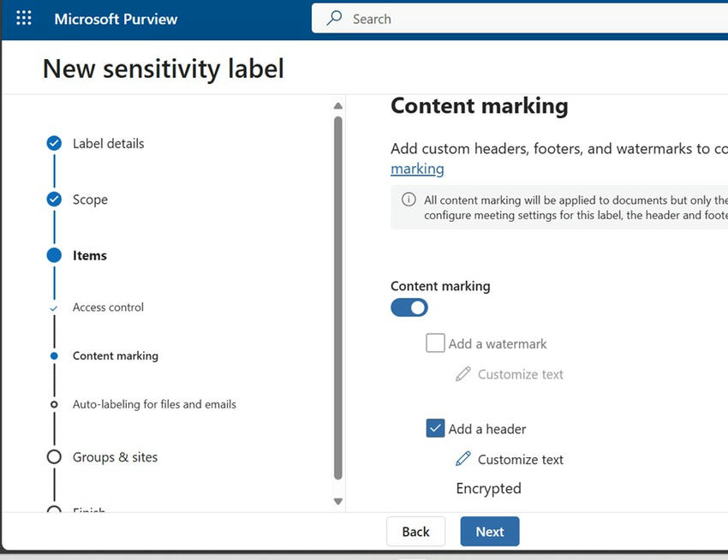This screenshot has height=560, width=728.
Task: Open the content marking help link
Action: [x=417, y=169]
